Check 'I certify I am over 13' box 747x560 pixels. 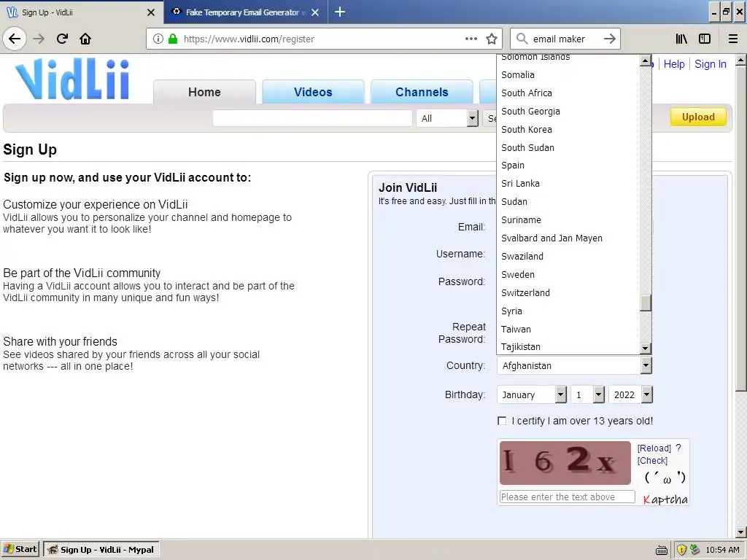tap(502, 421)
